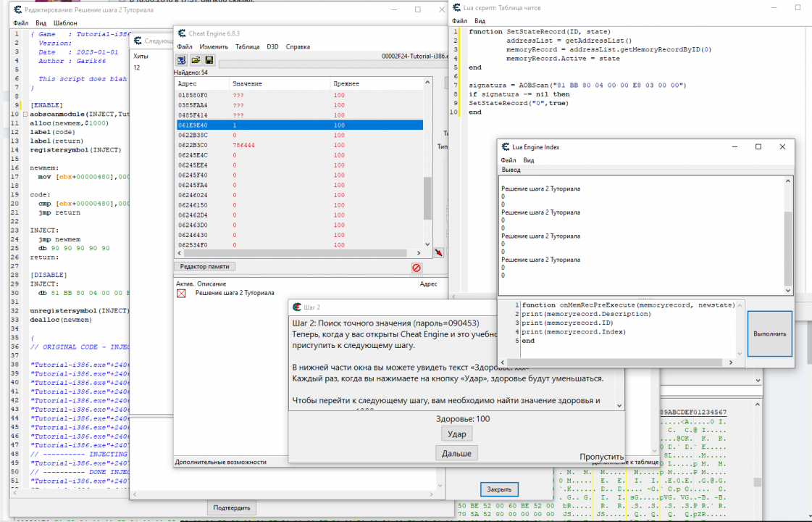Screen dimensions: 812x522
Task: Collapse the [ENABLE] section fold marker
Action: [x=26, y=115]
